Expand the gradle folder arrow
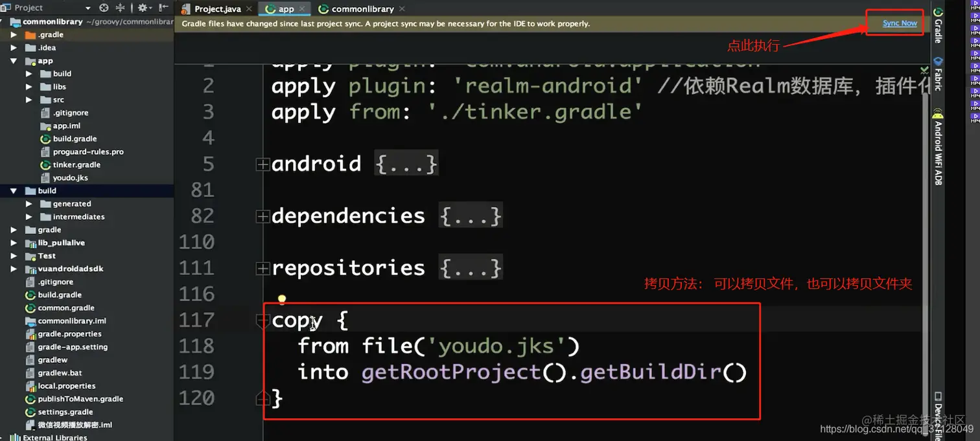The width and height of the screenshot is (980, 441). coord(14,230)
